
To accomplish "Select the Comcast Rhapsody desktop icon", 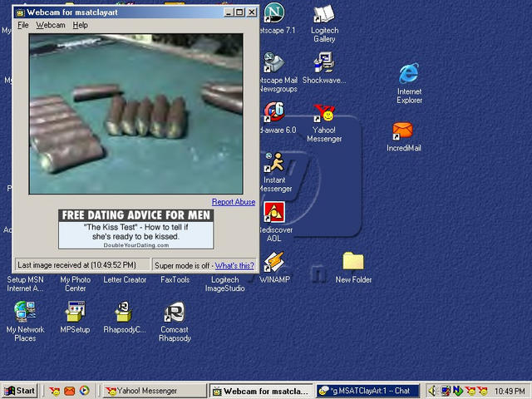I will click(175, 312).
